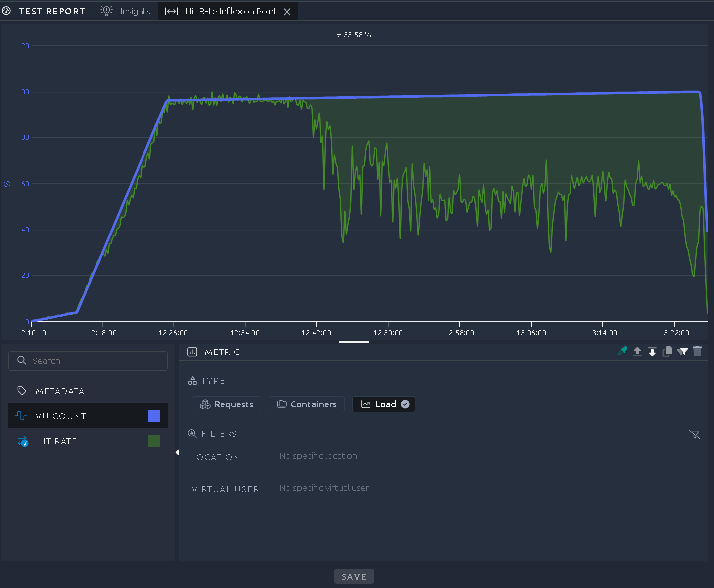Duplicate the metric with the copy icon
Viewport: 714px width, 588px height.
667,352
